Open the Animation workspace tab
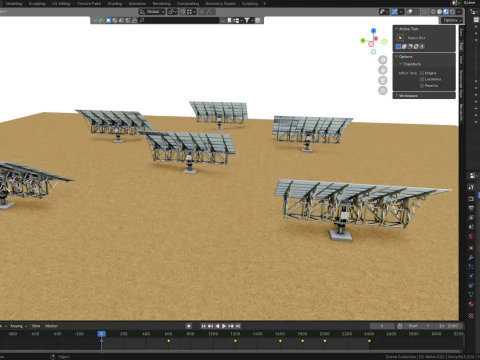Viewport: 480px width, 360px height. pyautogui.click(x=137, y=3)
